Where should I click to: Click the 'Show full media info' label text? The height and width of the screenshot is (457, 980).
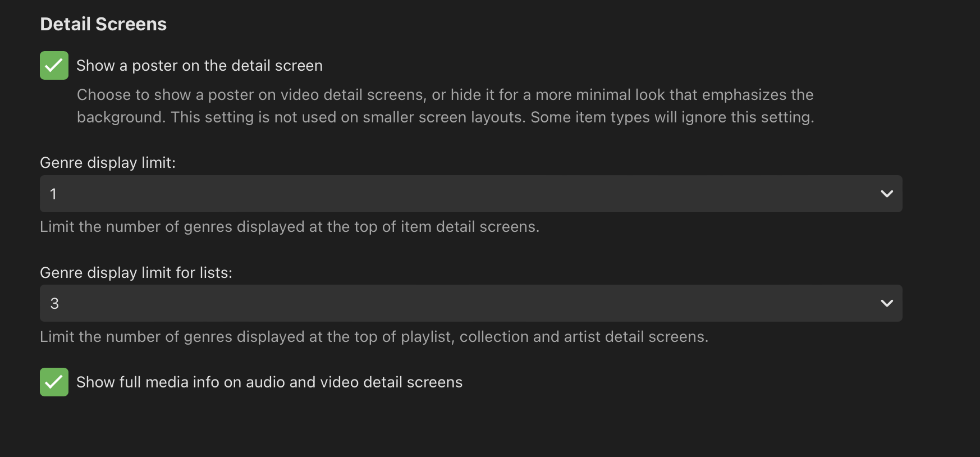[269, 382]
